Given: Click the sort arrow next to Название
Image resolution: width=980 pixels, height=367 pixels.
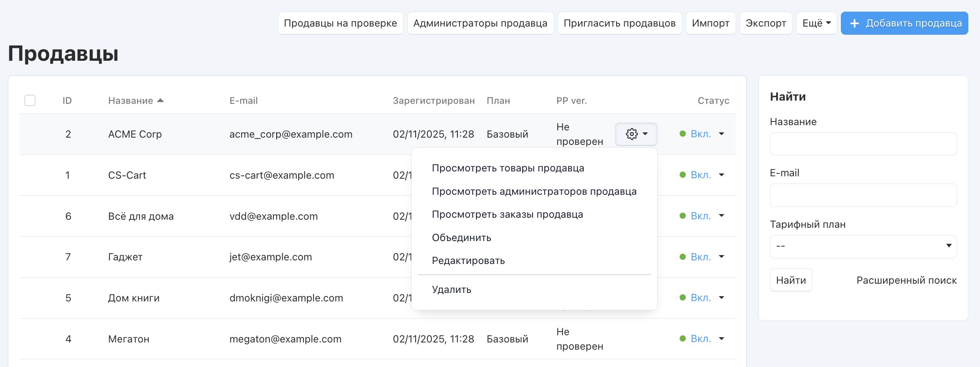Looking at the screenshot, I should 160,100.
